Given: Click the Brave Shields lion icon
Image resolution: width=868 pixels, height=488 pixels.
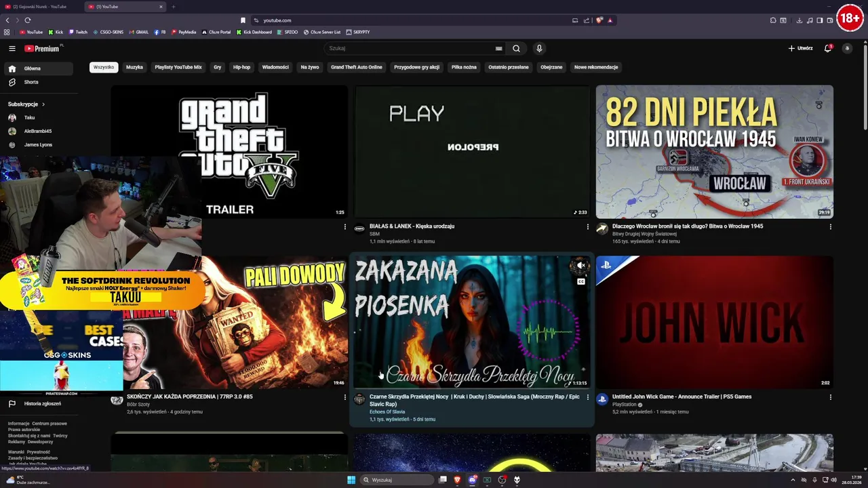Looking at the screenshot, I should [x=599, y=20].
